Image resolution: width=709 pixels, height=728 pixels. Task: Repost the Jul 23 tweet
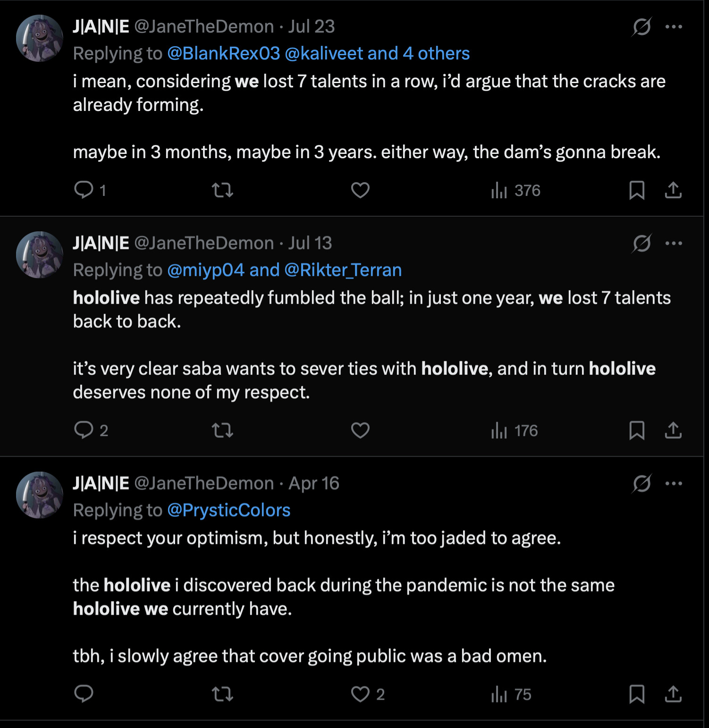(222, 190)
